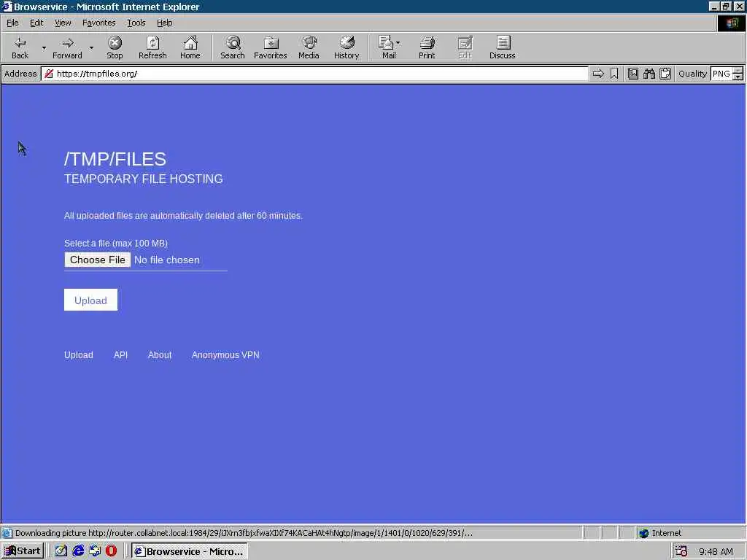747x560 pixels.
Task: Open the File menu
Action: tap(12, 23)
